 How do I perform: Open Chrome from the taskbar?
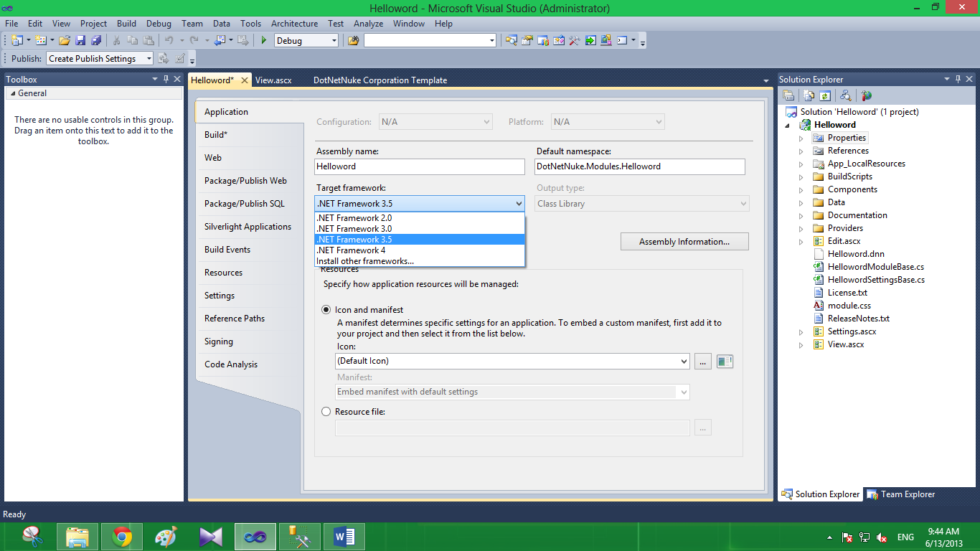(122, 536)
